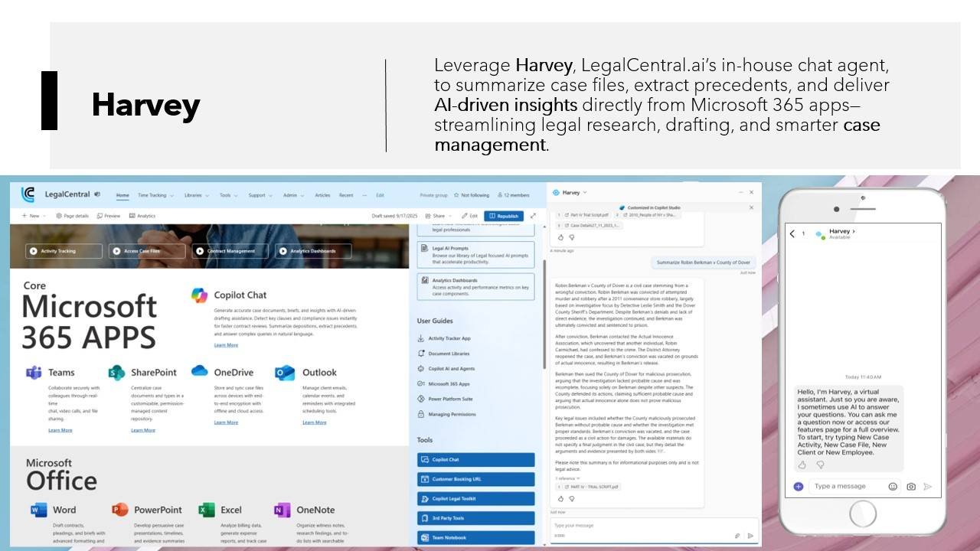
Task: Expand the page to full-screen with arrows icon
Action: pos(533,216)
